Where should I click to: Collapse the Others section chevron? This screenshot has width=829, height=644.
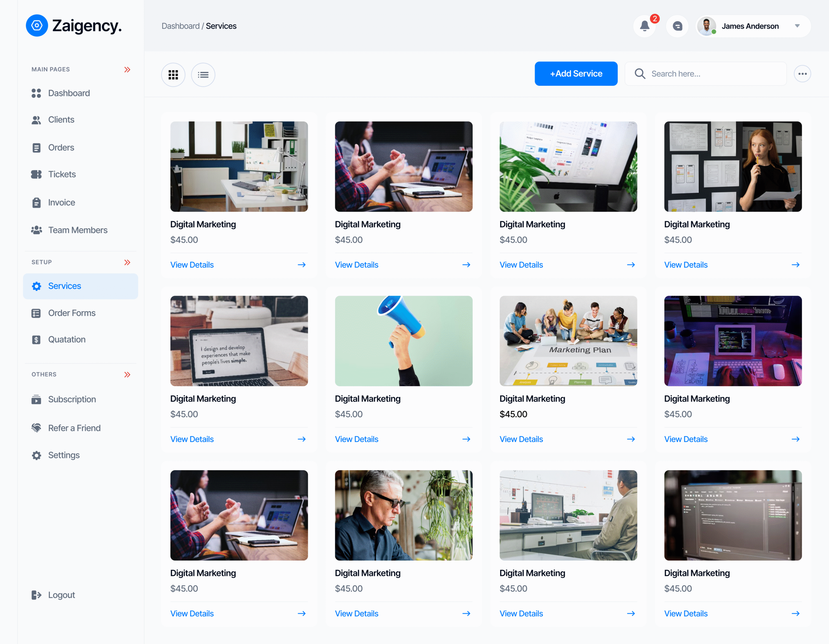(127, 375)
